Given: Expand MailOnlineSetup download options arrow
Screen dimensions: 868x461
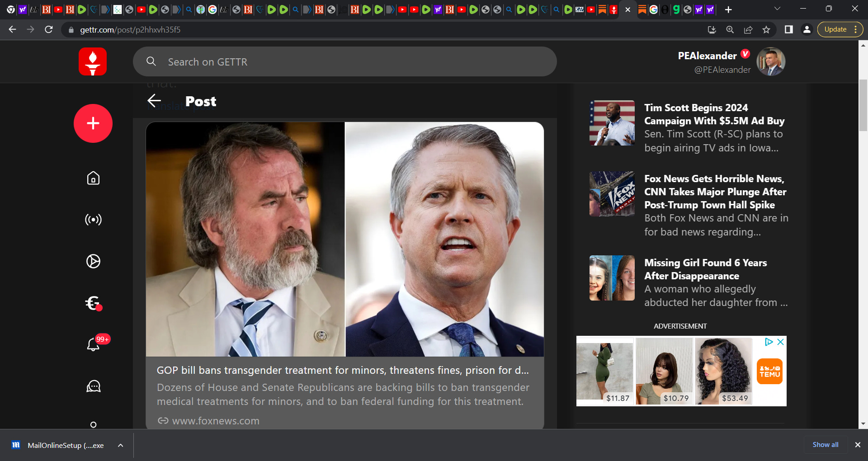Looking at the screenshot, I should click(x=120, y=445).
